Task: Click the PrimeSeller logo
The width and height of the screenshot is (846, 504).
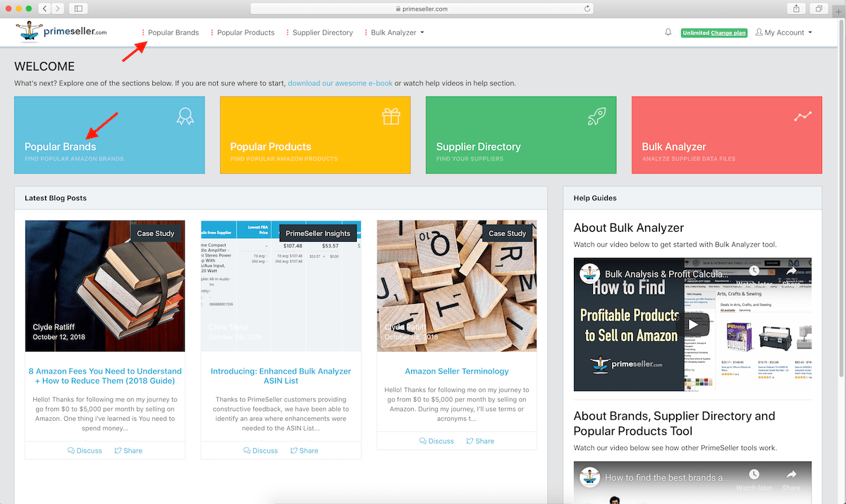Action: click(x=61, y=32)
